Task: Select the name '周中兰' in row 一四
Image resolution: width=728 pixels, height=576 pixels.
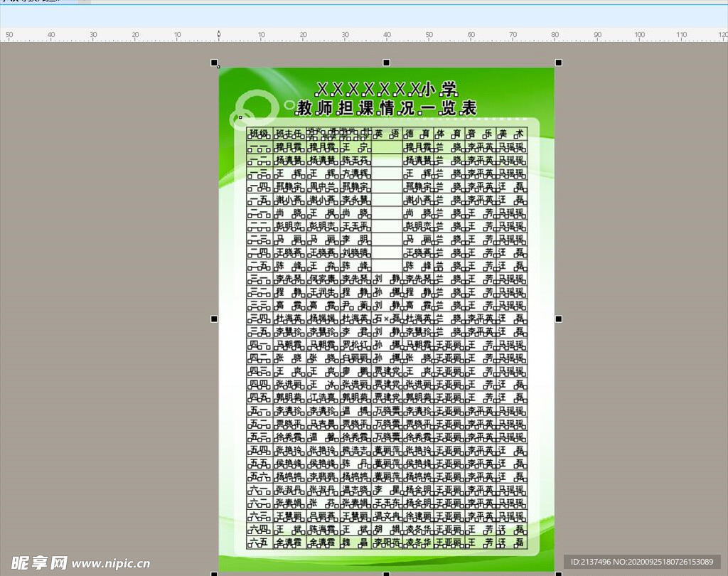Action: 323,187
